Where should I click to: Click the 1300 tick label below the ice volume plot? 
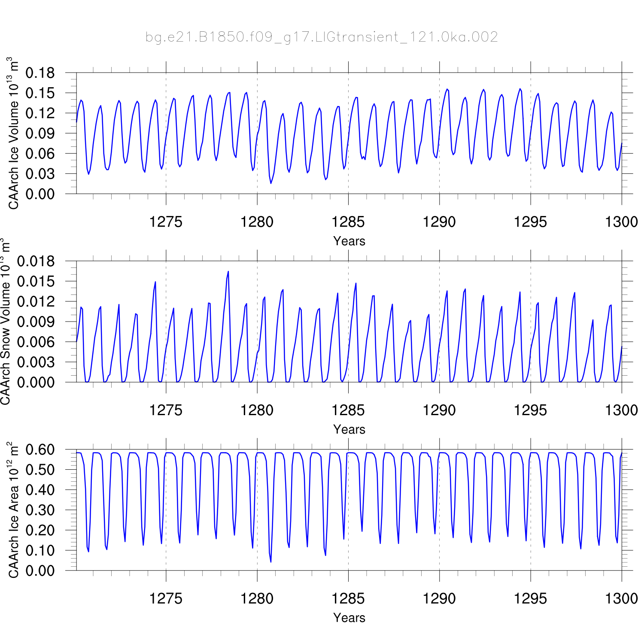click(x=621, y=222)
